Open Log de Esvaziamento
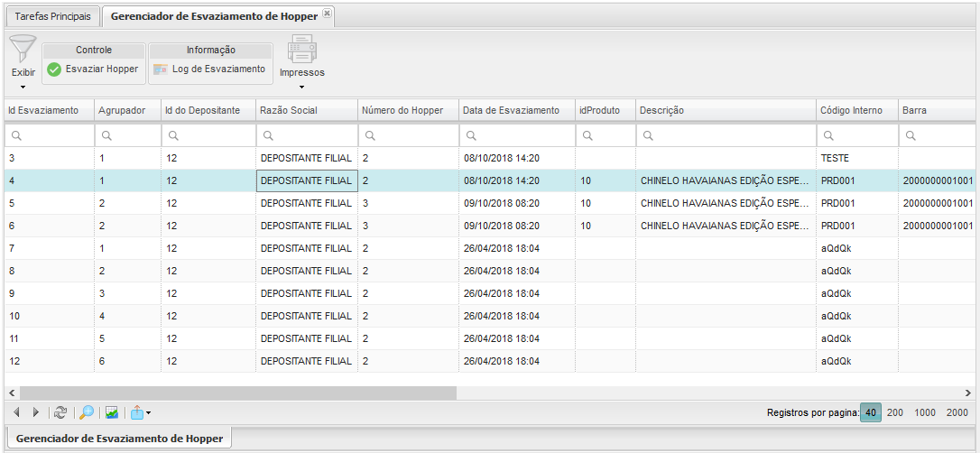 coord(210,69)
